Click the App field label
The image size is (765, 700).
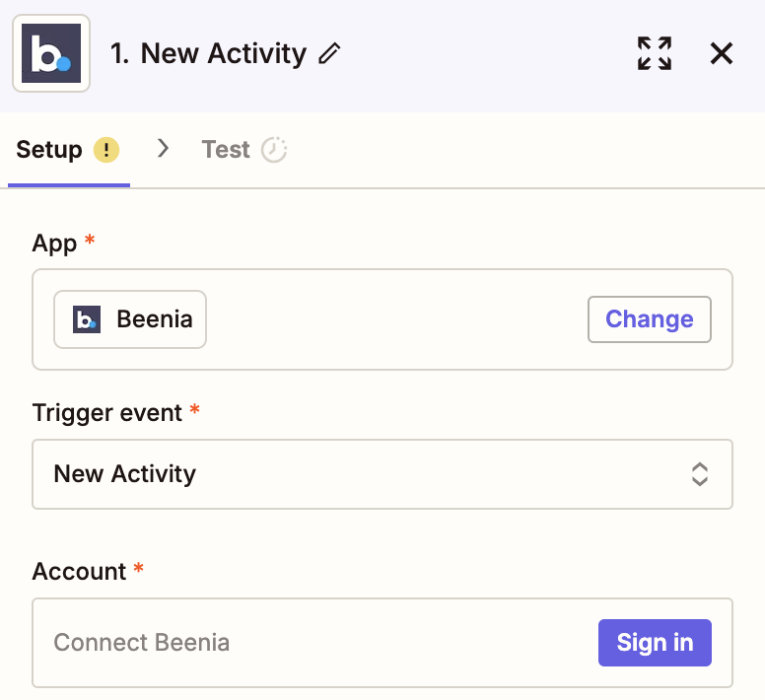coord(54,244)
